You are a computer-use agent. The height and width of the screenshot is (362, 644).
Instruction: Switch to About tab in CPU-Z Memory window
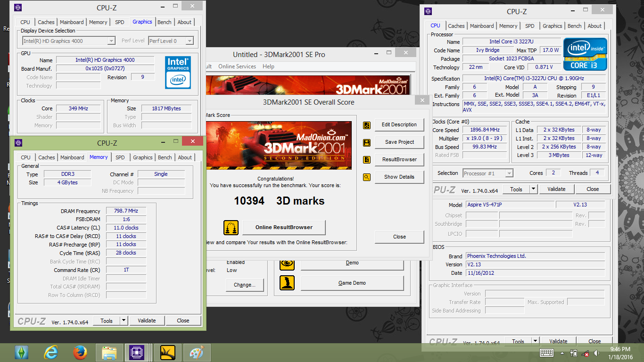pyautogui.click(x=185, y=157)
